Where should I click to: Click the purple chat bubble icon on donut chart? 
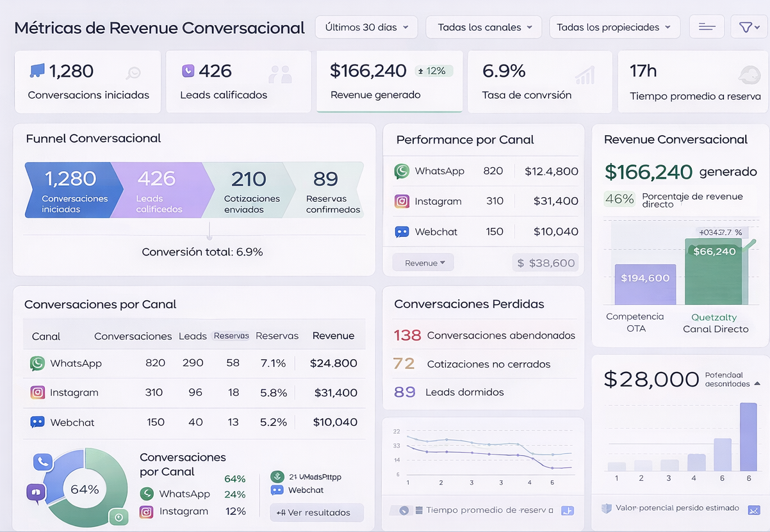coord(36,492)
